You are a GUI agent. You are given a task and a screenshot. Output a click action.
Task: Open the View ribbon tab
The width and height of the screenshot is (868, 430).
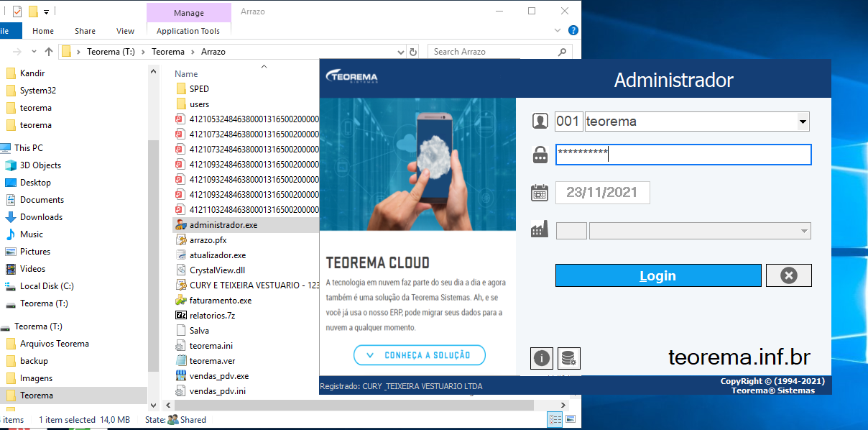pos(125,31)
